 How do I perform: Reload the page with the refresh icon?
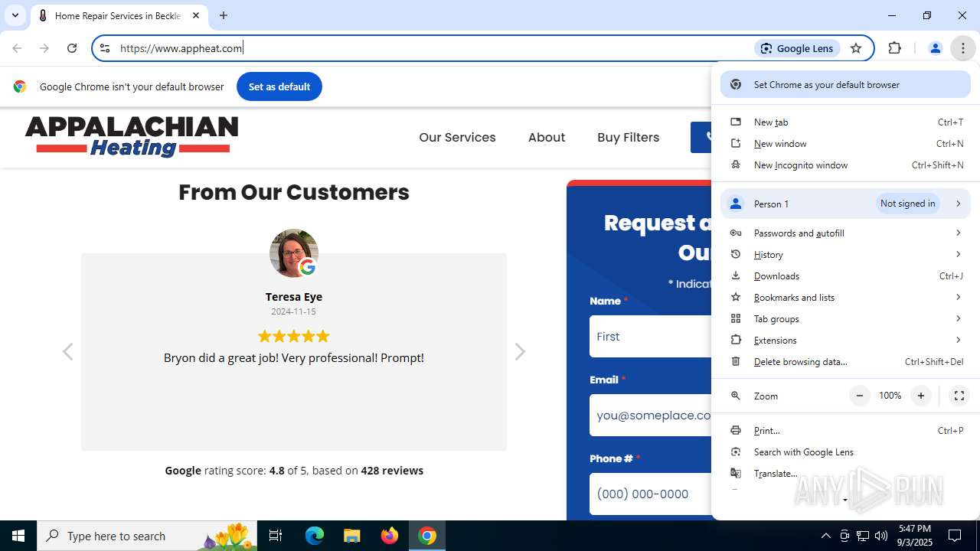(x=72, y=48)
